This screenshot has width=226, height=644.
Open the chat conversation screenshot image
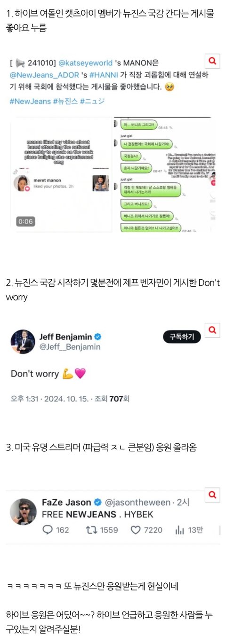click(162, 174)
